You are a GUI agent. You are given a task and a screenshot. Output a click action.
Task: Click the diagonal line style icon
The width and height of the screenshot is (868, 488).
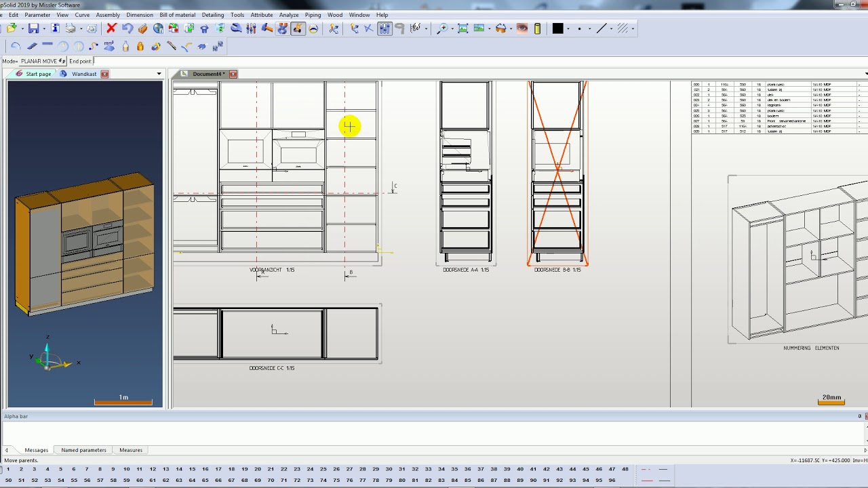pos(601,28)
